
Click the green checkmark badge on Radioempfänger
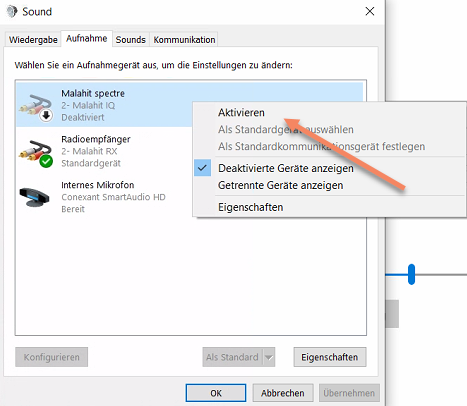pos(46,162)
